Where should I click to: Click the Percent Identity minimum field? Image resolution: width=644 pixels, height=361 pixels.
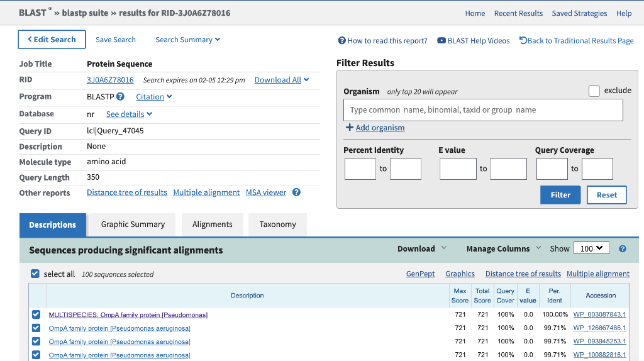click(x=360, y=169)
